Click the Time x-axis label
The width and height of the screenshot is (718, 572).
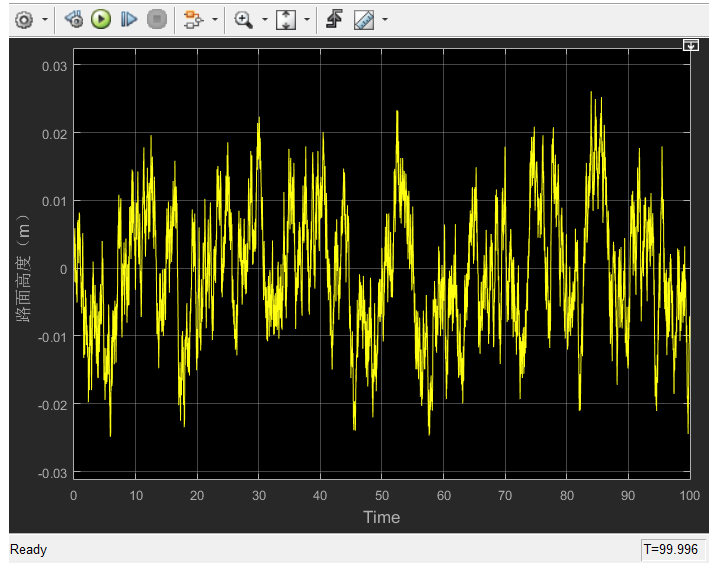(381, 517)
